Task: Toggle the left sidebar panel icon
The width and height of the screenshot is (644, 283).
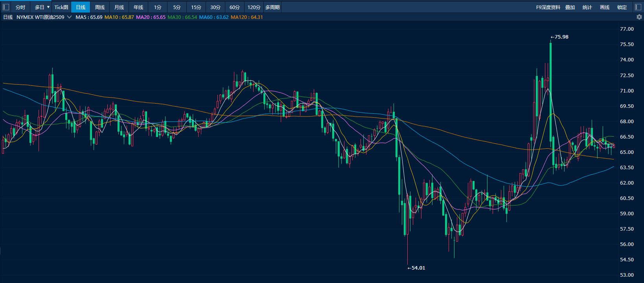Action: pos(6,7)
